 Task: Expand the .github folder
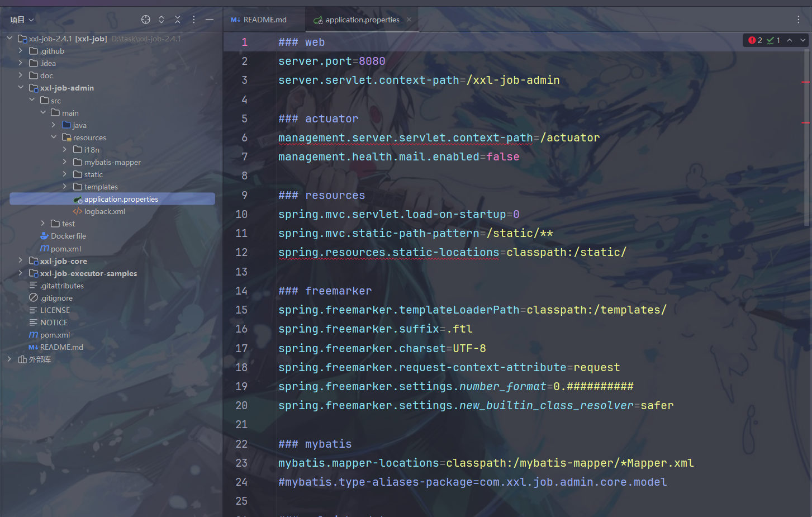tap(21, 51)
